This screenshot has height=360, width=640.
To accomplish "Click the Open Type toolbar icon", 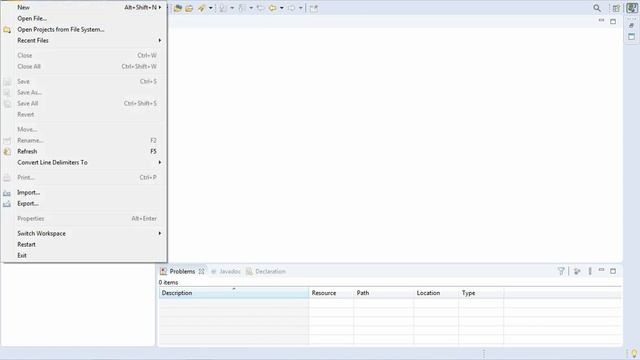I will (178, 8).
